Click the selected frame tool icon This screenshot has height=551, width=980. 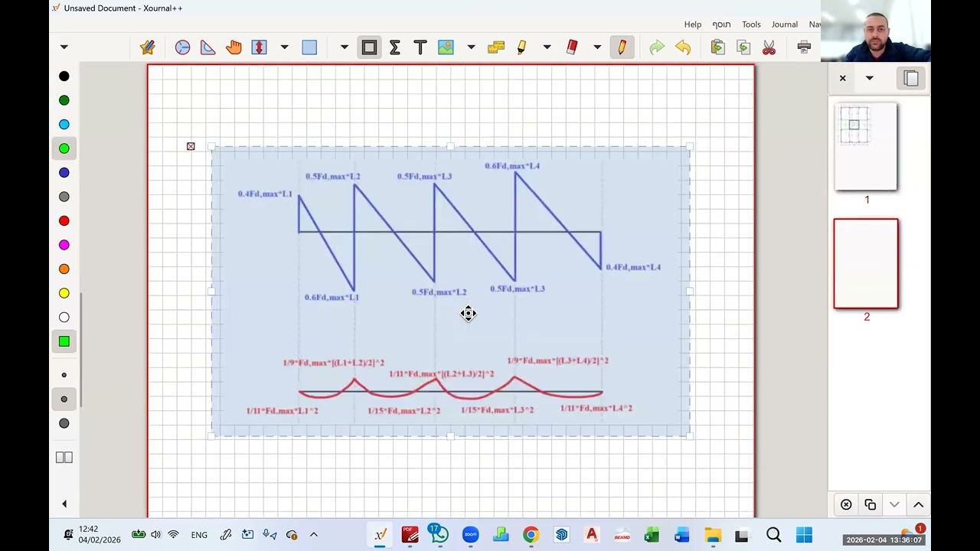pyautogui.click(x=369, y=47)
